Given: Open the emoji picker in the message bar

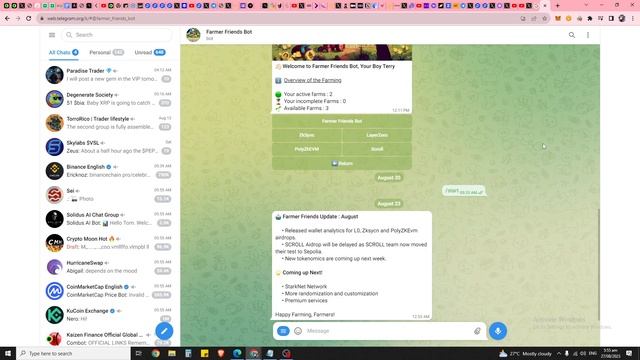Looking at the screenshot, I should (298, 331).
